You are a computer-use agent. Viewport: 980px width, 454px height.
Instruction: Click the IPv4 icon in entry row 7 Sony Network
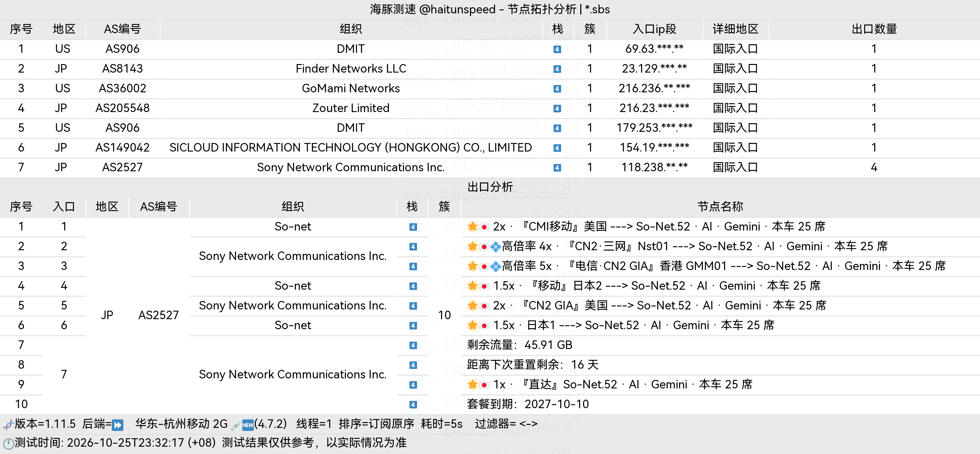[x=557, y=168]
